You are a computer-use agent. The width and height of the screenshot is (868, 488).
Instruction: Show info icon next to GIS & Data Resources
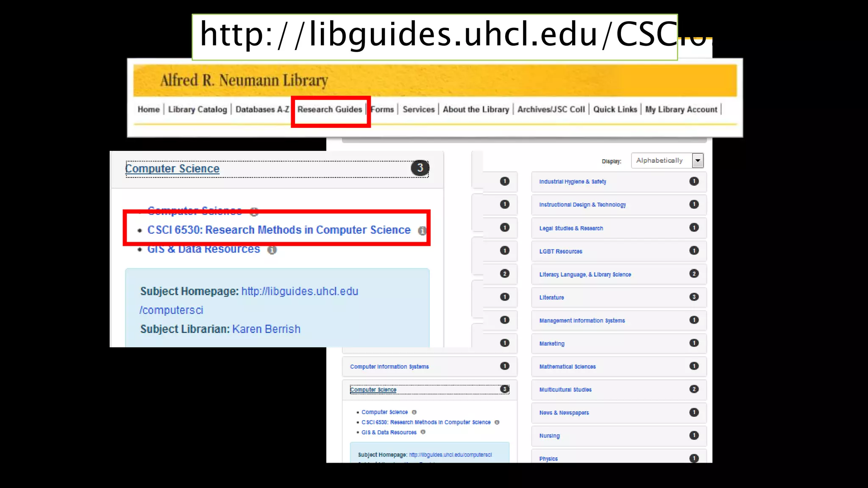272,250
